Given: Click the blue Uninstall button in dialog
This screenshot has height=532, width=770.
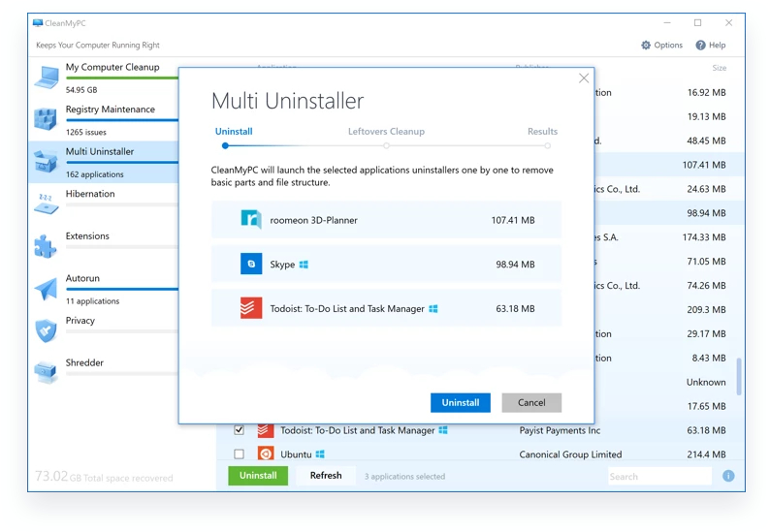Looking at the screenshot, I should (460, 402).
